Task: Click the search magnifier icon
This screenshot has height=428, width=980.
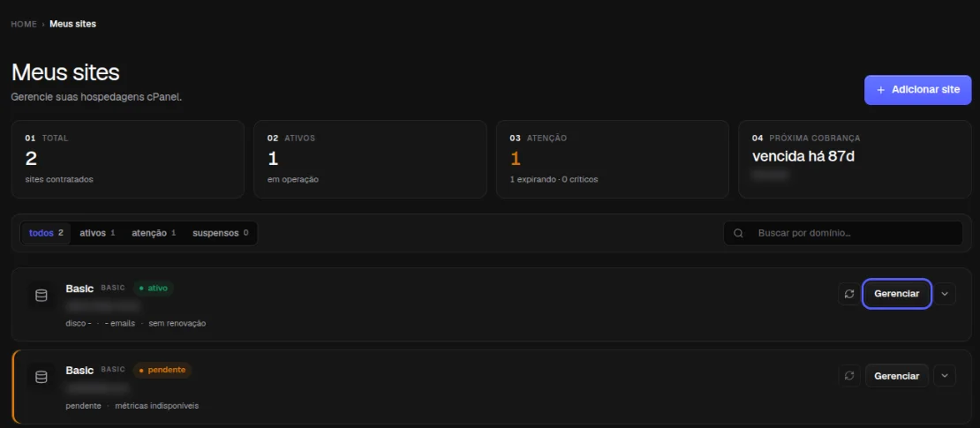Action: 738,233
